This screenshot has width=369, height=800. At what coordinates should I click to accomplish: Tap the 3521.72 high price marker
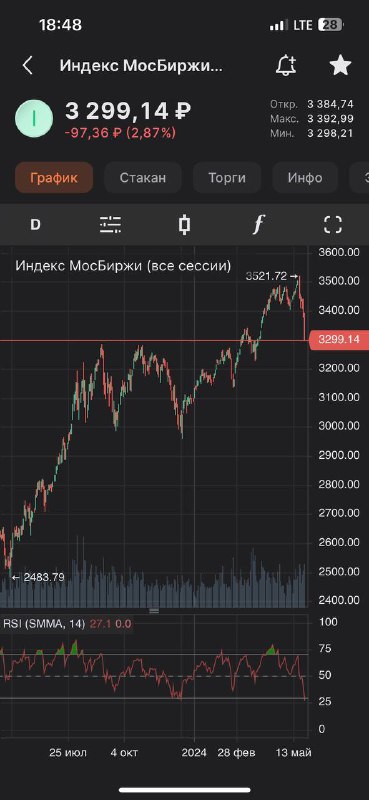pyautogui.click(x=272, y=277)
